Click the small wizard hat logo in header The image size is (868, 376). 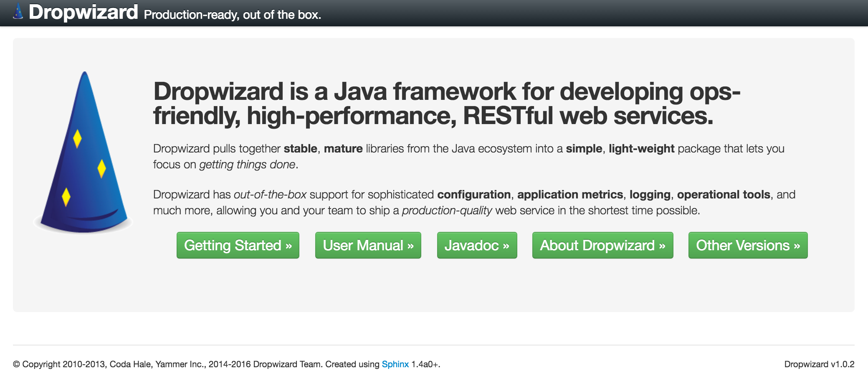point(18,12)
